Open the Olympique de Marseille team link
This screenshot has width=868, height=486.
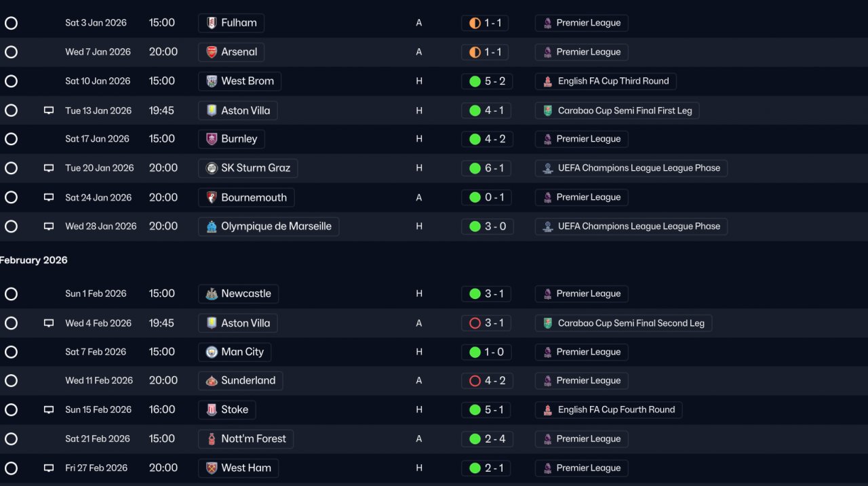click(x=276, y=226)
